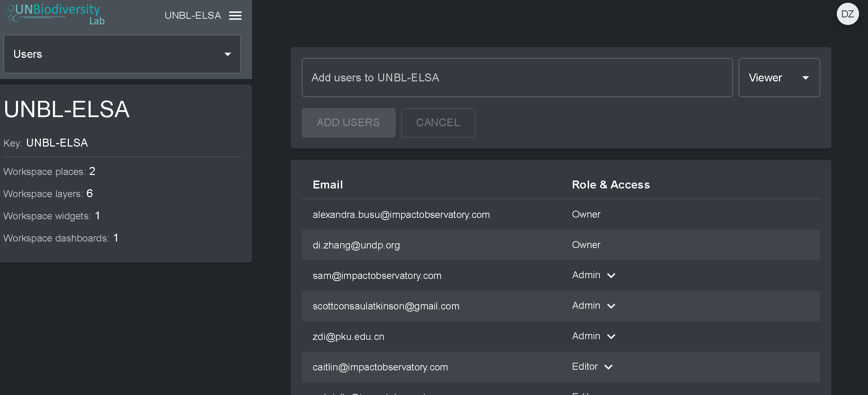Image resolution: width=868 pixels, height=395 pixels.
Task: Open the DZ user avatar menu
Action: click(x=847, y=14)
